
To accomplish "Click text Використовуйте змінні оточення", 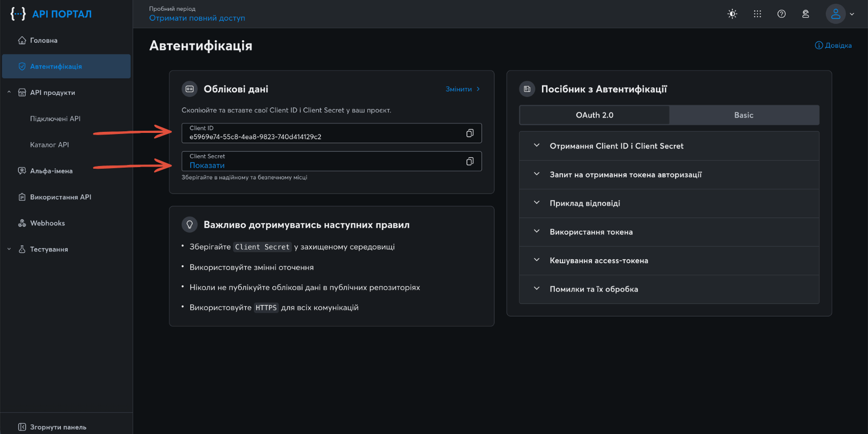I will pyautogui.click(x=252, y=267).
